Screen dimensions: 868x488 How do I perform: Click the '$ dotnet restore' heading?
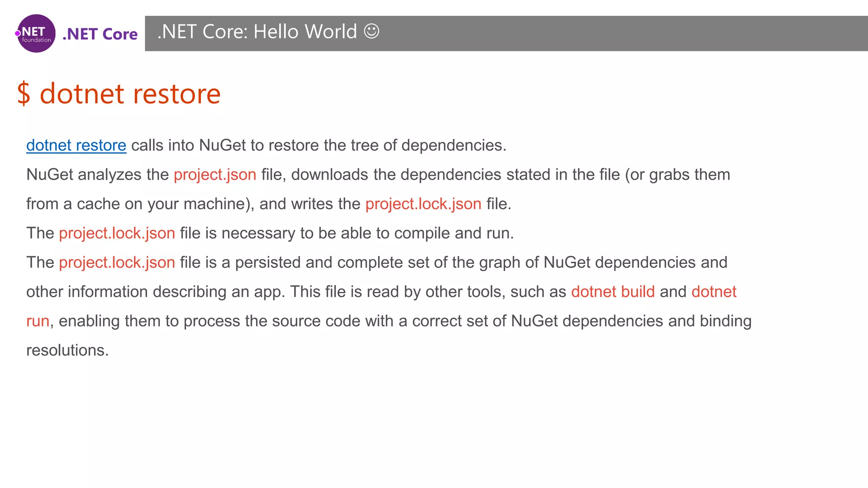[119, 94]
